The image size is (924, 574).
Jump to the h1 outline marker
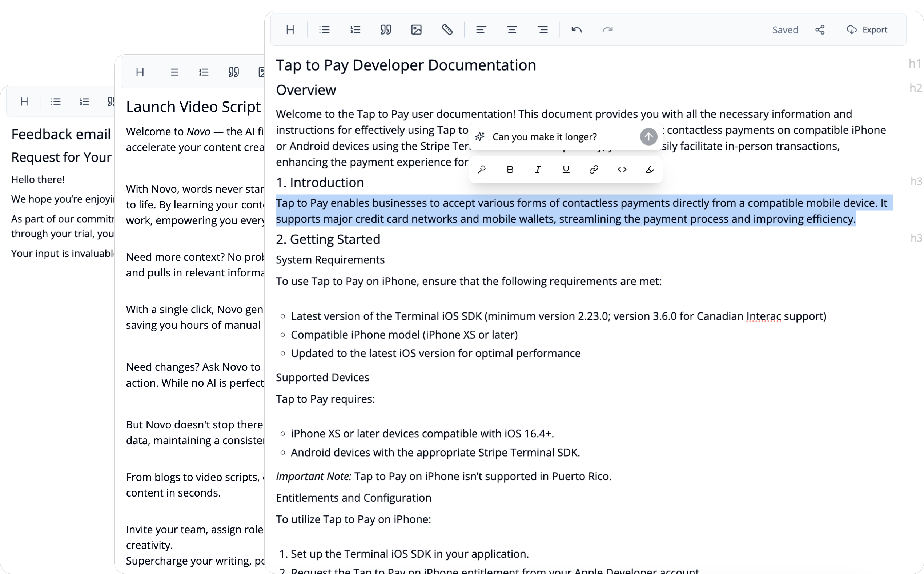pos(915,63)
